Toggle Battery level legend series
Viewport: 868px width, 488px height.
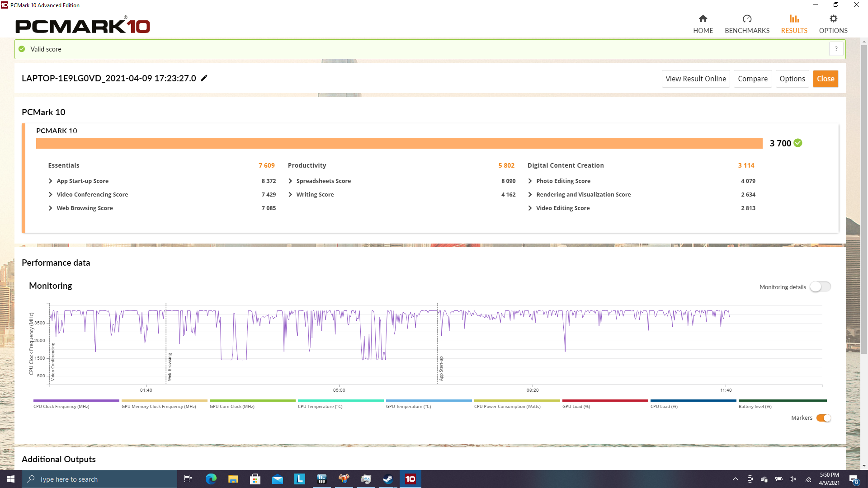pyautogui.click(x=783, y=404)
